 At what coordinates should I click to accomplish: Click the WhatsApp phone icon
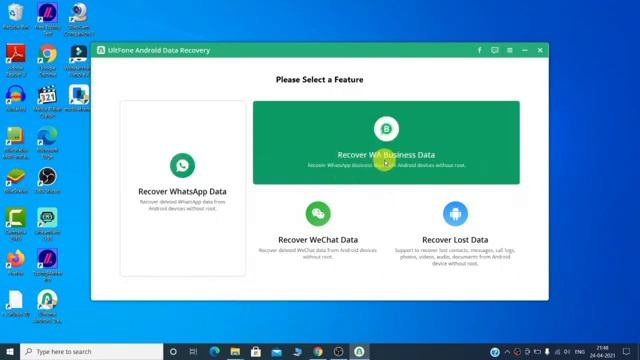click(x=182, y=165)
